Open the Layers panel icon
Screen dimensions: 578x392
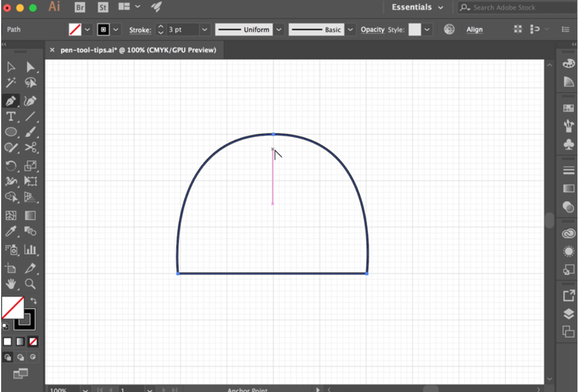568,313
